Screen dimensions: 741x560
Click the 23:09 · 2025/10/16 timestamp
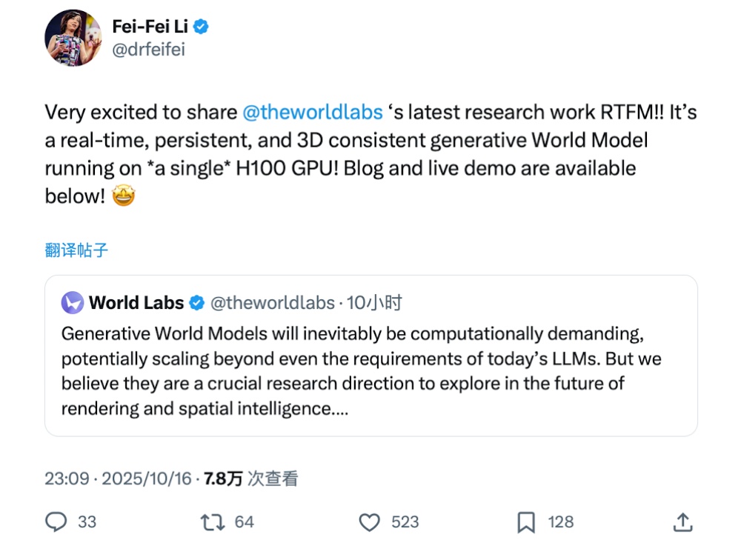(x=118, y=479)
